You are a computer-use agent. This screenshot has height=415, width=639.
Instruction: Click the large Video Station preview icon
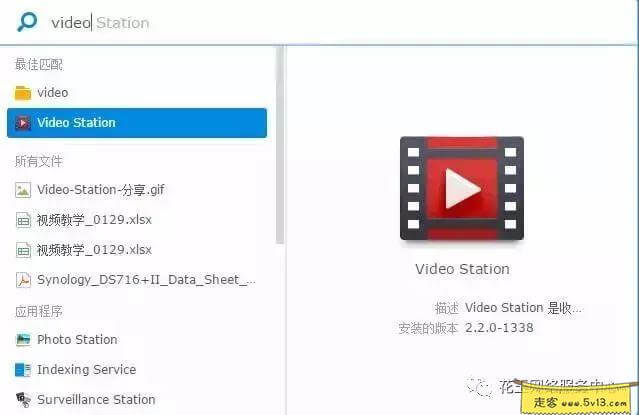tap(462, 188)
